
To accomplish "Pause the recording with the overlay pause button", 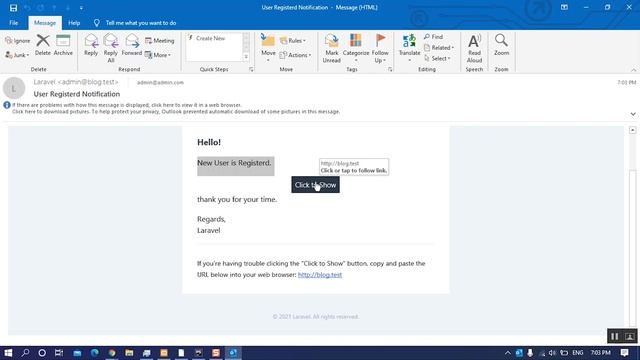I will coord(615,336).
